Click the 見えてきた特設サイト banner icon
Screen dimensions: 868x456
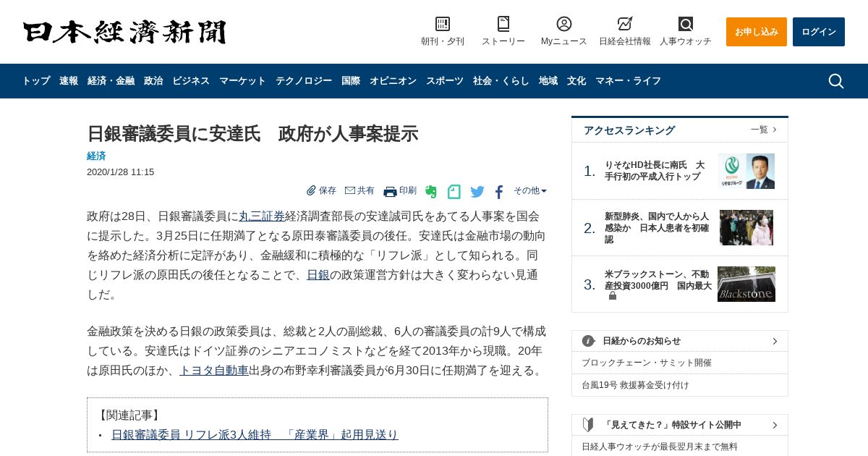tap(588, 425)
